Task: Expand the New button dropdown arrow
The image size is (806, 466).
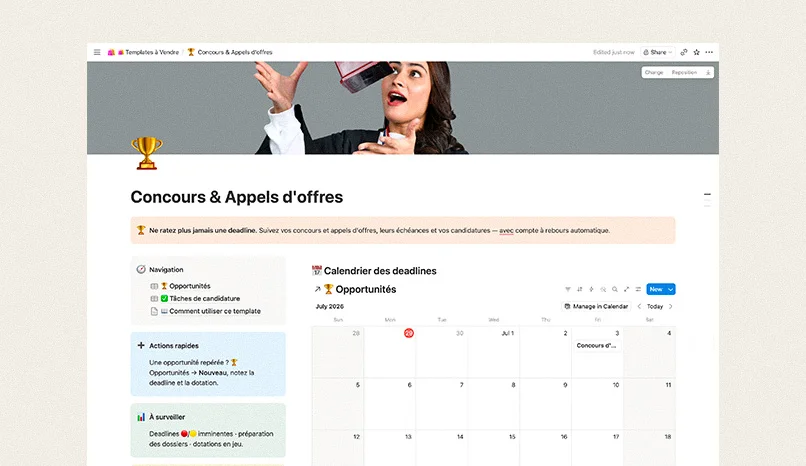Action: pyautogui.click(x=670, y=289)
